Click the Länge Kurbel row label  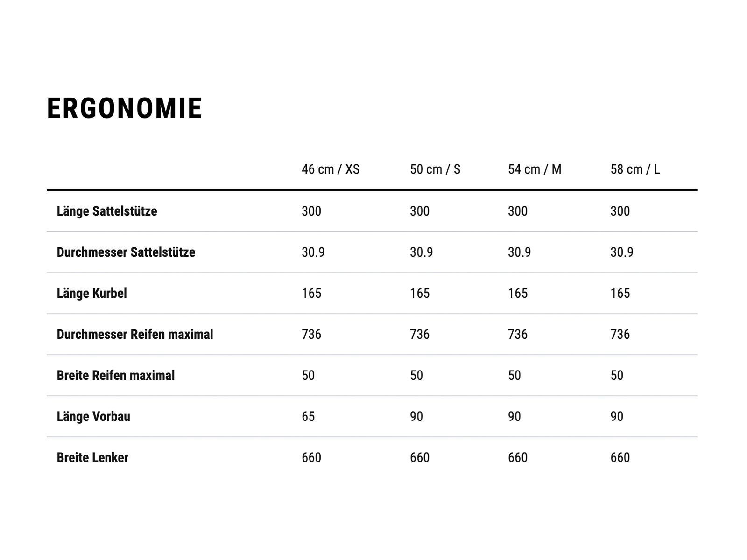click(92, 293)
